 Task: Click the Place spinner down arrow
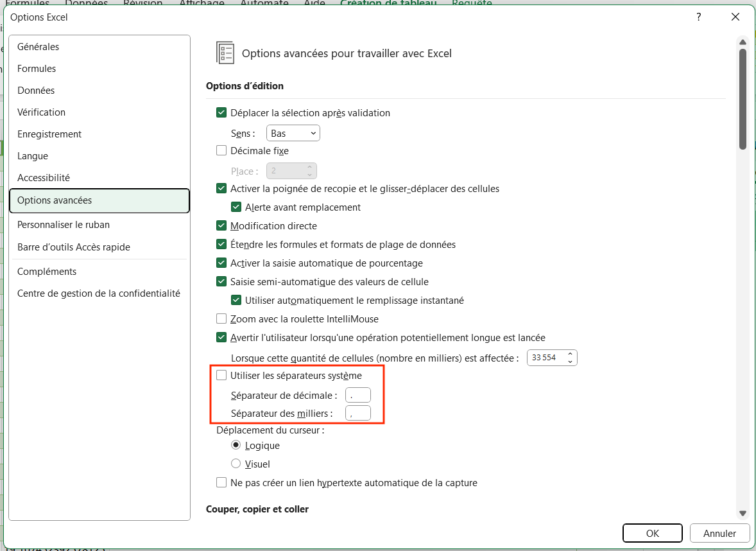coord(309,175)
